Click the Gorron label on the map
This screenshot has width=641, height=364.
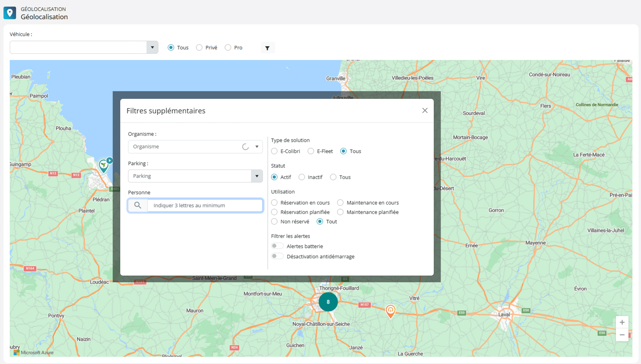(x=496, y=211)
